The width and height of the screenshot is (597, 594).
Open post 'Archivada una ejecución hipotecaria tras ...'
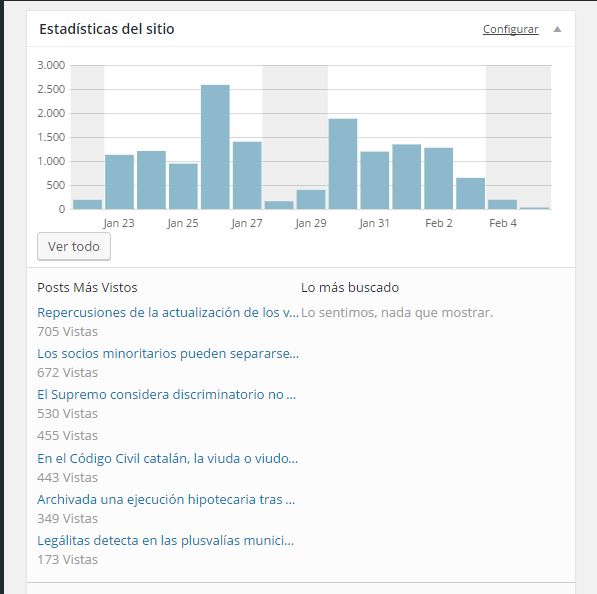166,500
